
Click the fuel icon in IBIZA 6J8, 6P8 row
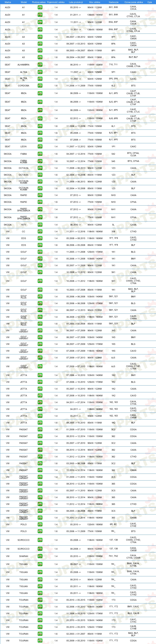coord(40,119)
